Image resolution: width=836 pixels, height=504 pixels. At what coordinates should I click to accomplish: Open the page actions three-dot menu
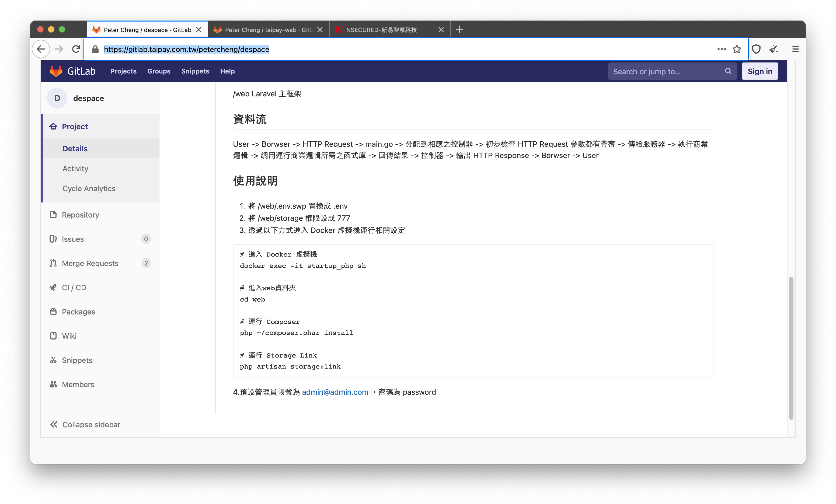(x=722, y=49)
